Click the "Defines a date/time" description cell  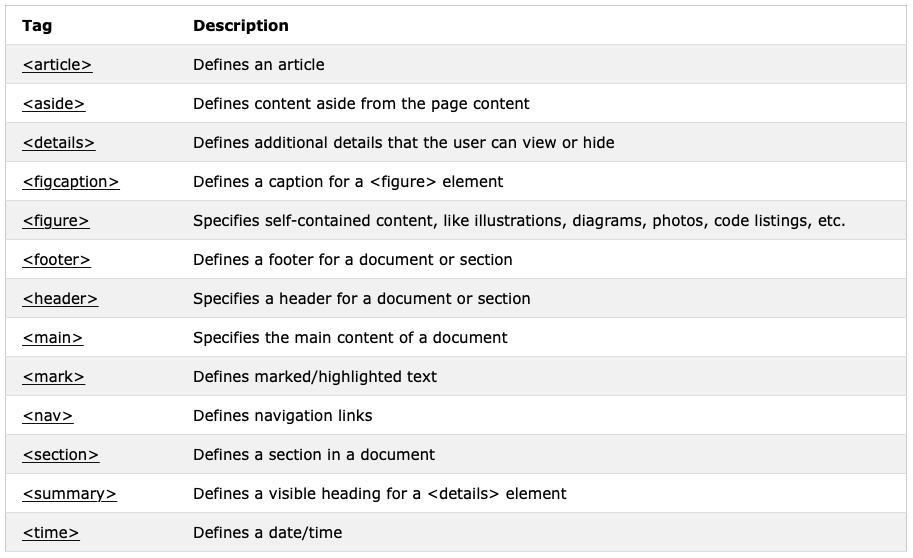267,533
